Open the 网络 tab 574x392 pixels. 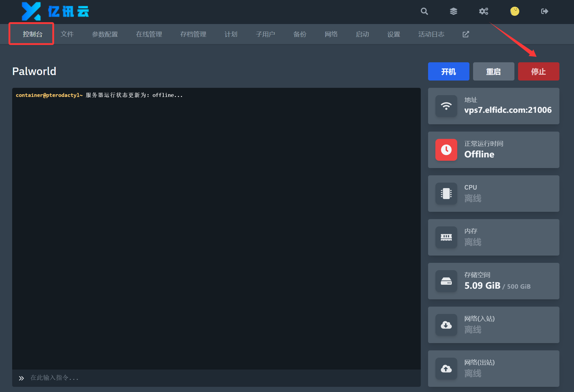(331, 34)
